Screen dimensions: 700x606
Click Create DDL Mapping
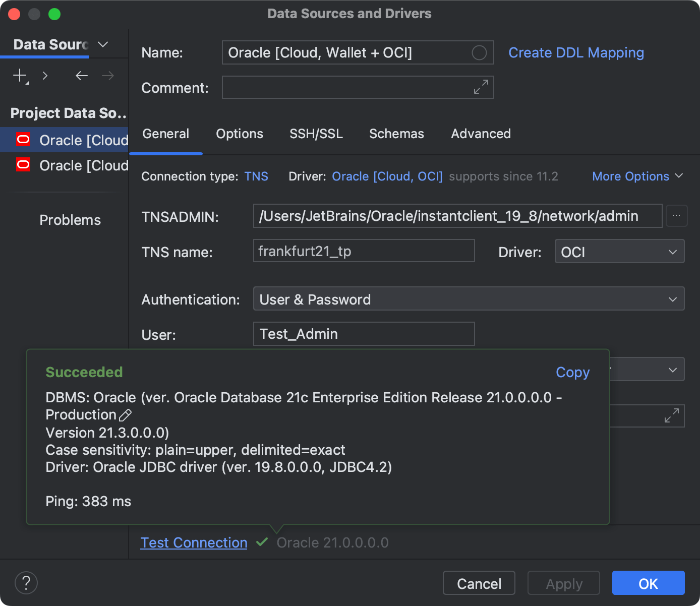pos(576,52)
